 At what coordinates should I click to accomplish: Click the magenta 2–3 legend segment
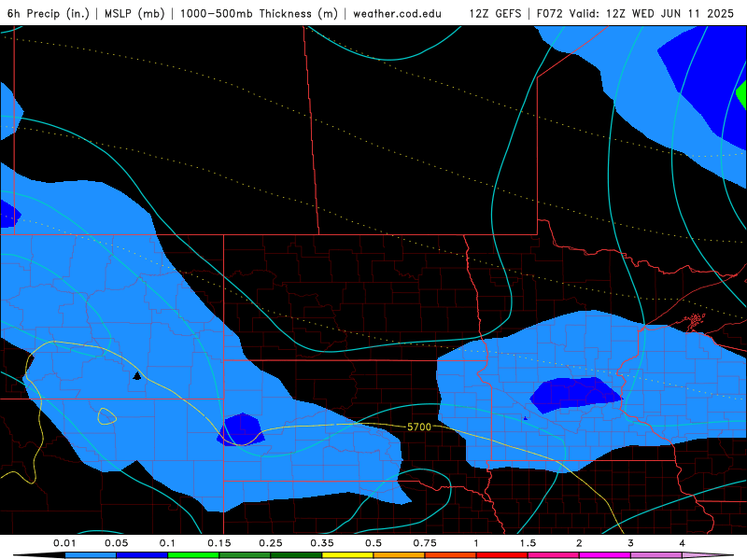(x=605, y=555)
